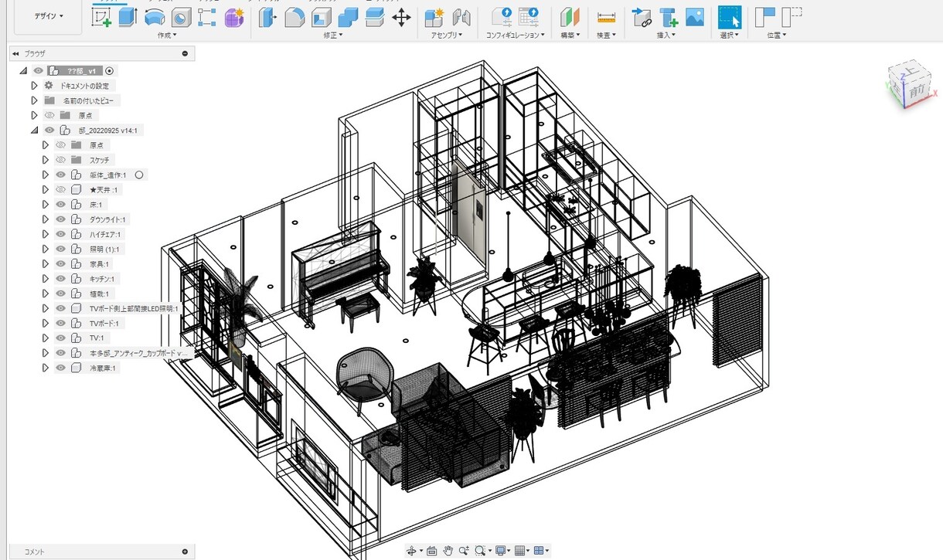This screenshot has height=560, width=943.
Task: Select the Fillet tool
Action: 294,17
